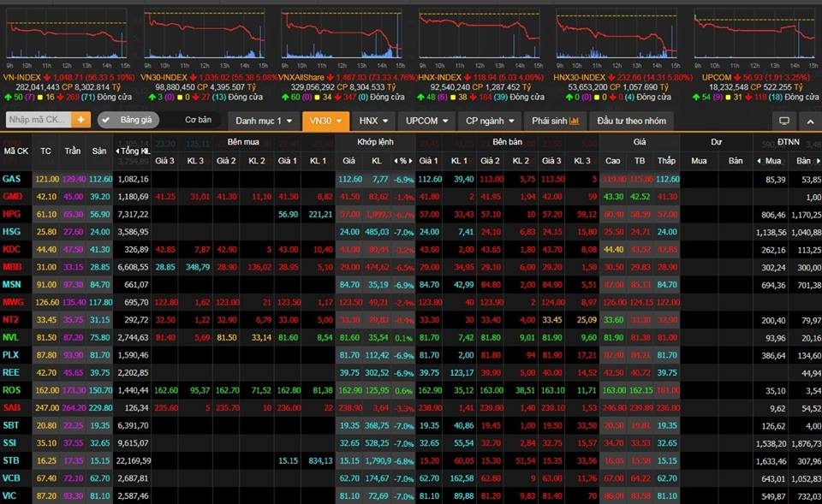Image resolution: width=822 pixels, height=504 pixels.
Task: Open the HNX30-INDEX mini chart
Action: click(x=616, y=34)
